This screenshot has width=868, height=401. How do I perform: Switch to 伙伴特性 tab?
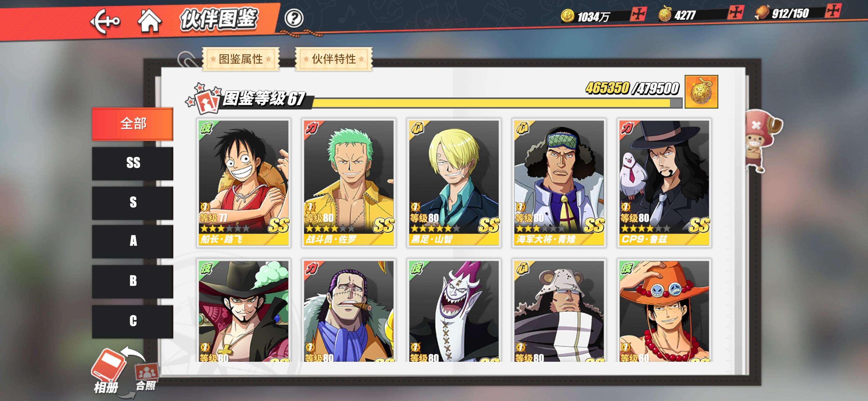[334, 59]
